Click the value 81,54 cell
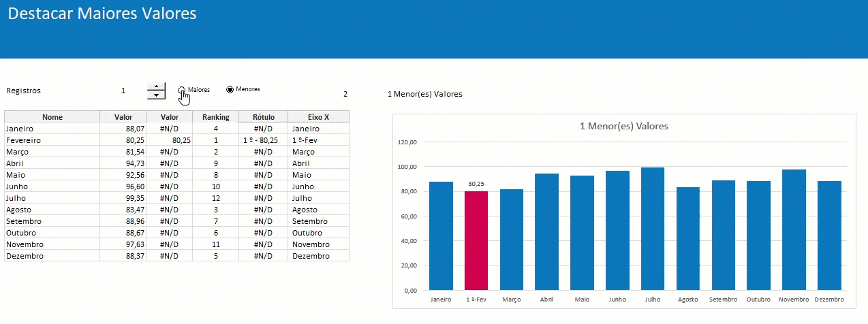 [x=123, y=152]
